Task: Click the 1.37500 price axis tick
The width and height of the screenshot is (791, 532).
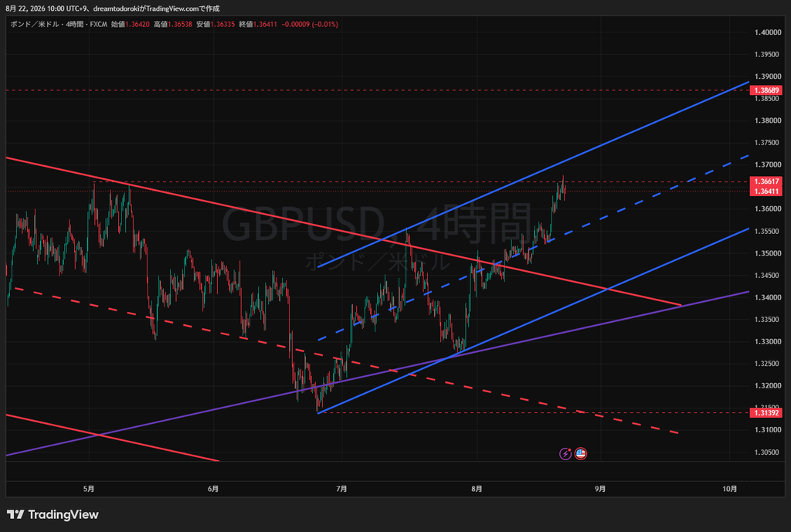Action: point(768,143)
